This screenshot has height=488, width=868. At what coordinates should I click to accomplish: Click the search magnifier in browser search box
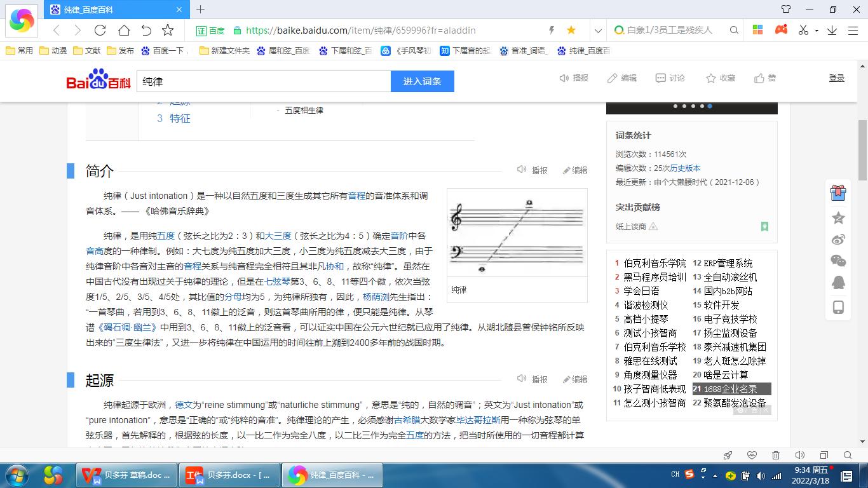pos(734,30)
